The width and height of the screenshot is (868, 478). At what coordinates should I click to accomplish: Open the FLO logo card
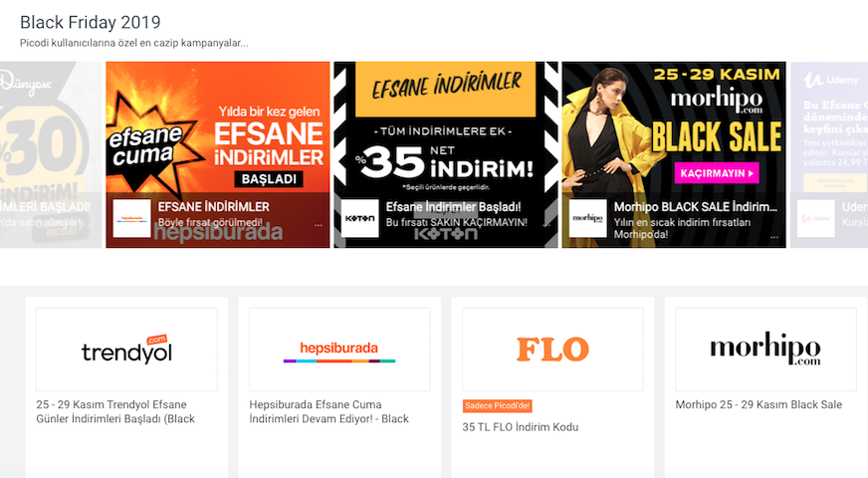553,350
